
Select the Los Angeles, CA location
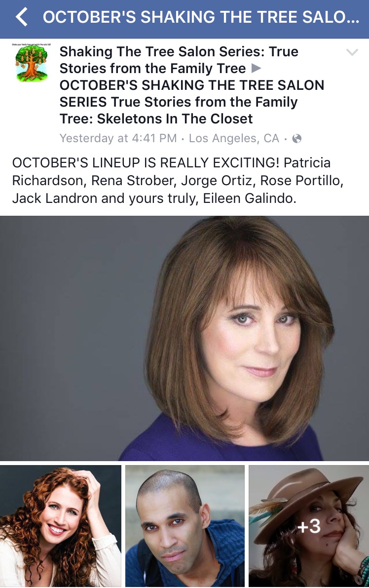234,138
